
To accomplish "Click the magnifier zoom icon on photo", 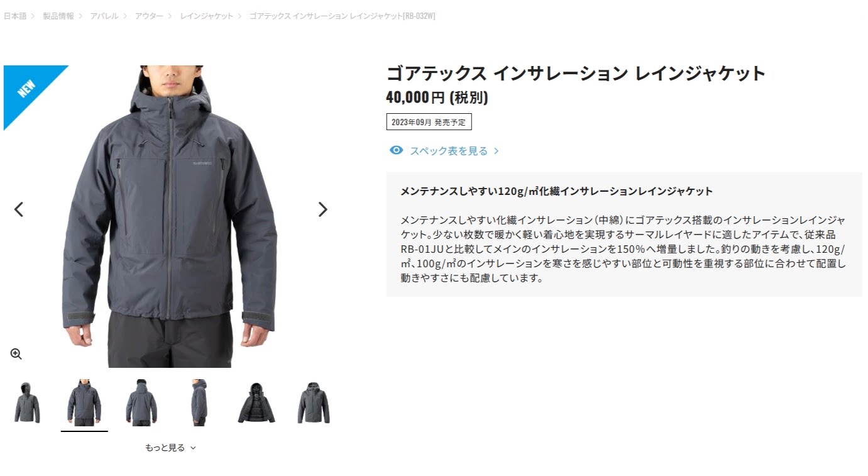I will tap(16, 354).
